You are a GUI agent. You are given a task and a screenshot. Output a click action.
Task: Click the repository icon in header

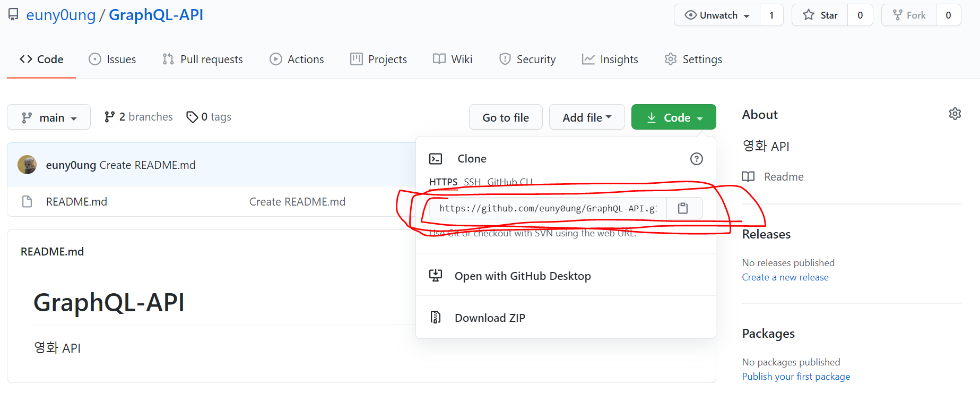point(13,15)
